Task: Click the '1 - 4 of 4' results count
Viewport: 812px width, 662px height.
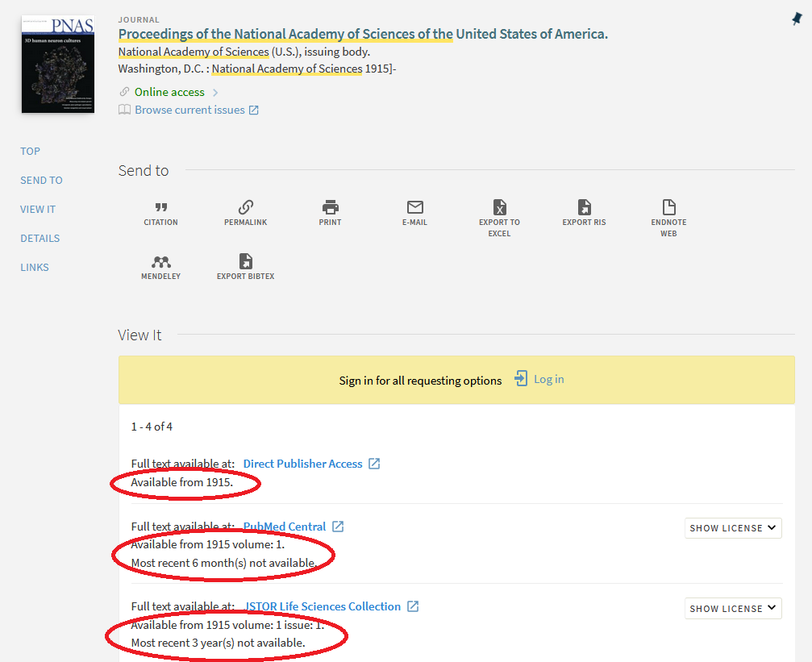Action: tap(152, 427)
